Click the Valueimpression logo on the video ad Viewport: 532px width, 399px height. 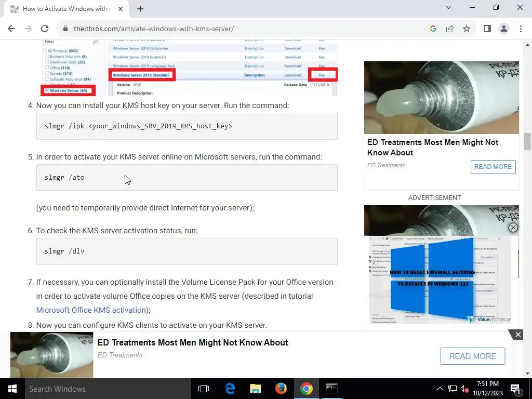click(489, 320)
